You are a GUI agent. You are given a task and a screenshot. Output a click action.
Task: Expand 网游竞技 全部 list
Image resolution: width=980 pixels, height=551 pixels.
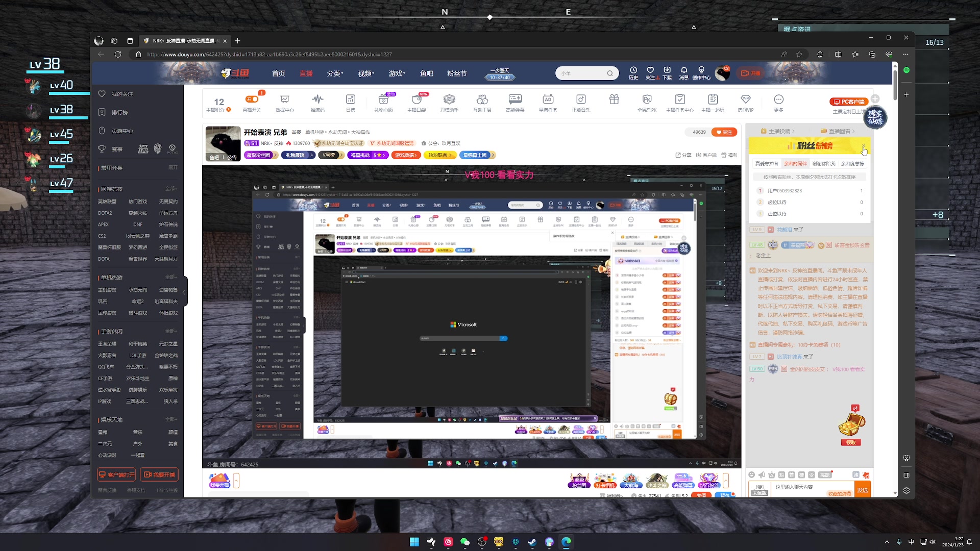pyautogui.click(x=171, y=189)
